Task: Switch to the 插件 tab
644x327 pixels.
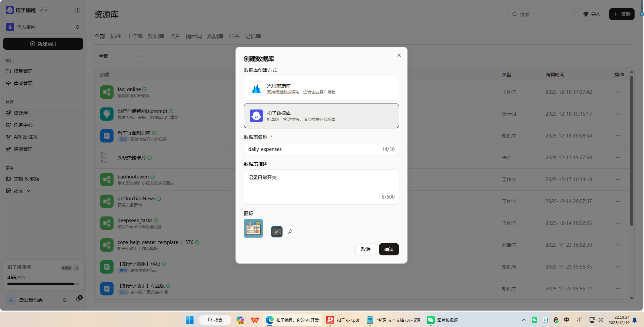Action: coord(116,36)
